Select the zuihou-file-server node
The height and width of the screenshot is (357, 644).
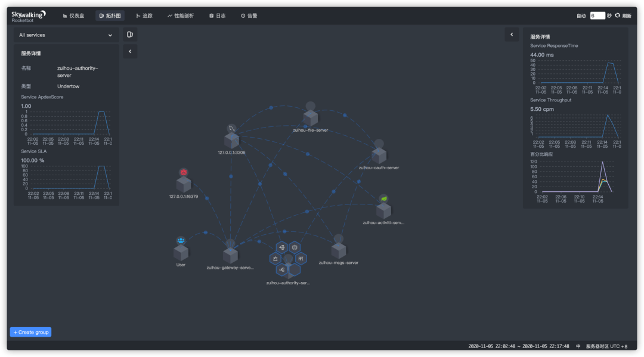tap(311, 118)
